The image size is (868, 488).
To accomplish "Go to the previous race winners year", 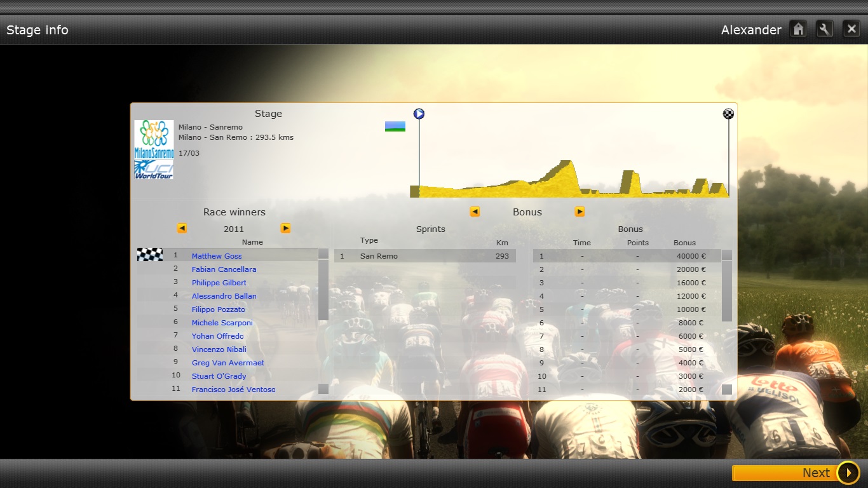I will pyautogui.click(x=182, y=228).
